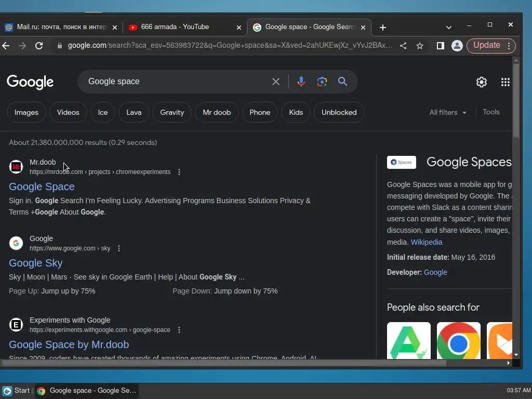Click the Google Spaces logo thumbnail
This screenshot has height=399, width=532.
pos(402,162)
